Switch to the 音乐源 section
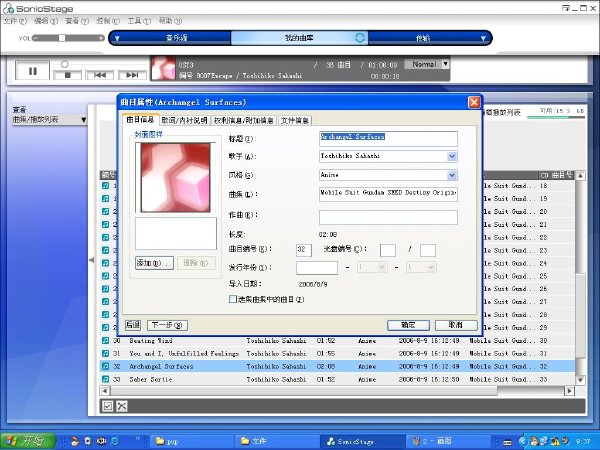This screenshot has height=450, width=600. pyautogui.click(x=176, y=38)
